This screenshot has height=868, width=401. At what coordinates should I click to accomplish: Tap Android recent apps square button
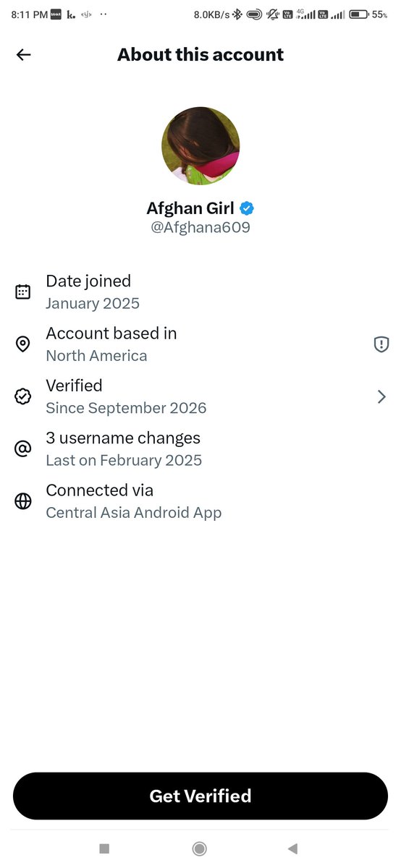(x=104, y=848)
